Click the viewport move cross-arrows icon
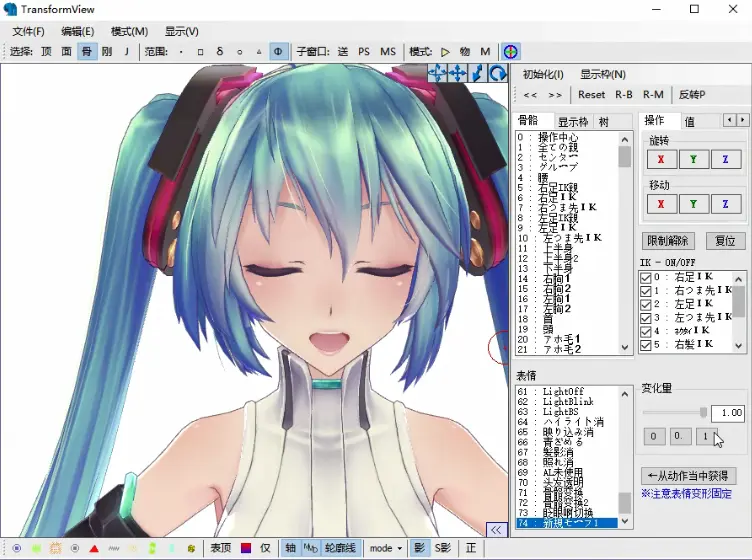The width and height of the screenshot is (752, 560). tap(457, 73)
